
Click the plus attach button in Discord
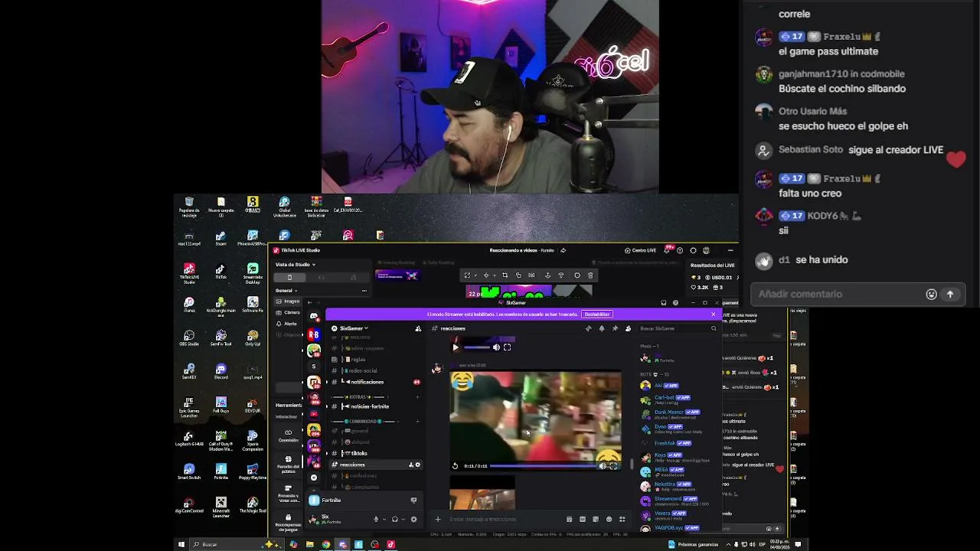coord(438,519)
